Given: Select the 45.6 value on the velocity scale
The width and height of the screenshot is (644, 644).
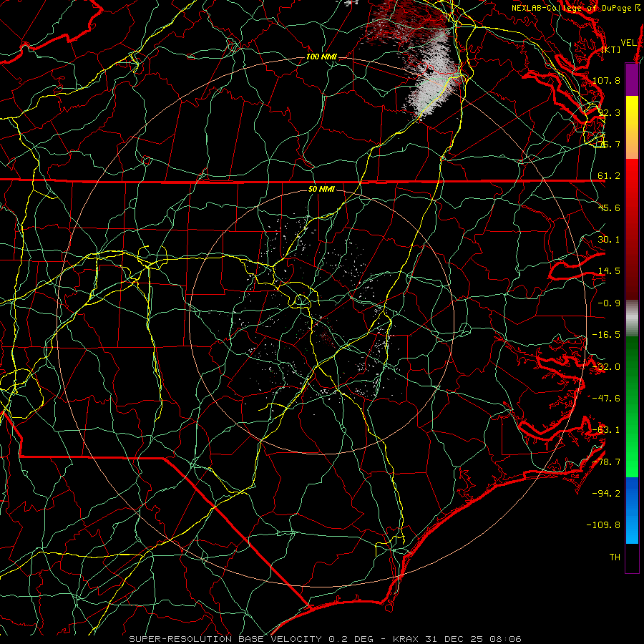Looking at the screenshot, I should [x=609, y=208].
